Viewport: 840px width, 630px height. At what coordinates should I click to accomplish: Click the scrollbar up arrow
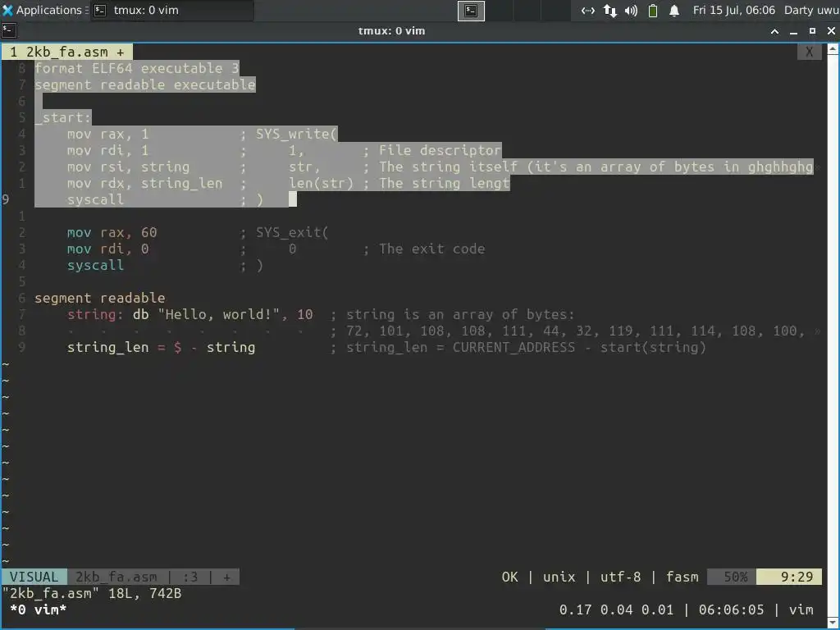pyautogui.click(x=833, y=49)
